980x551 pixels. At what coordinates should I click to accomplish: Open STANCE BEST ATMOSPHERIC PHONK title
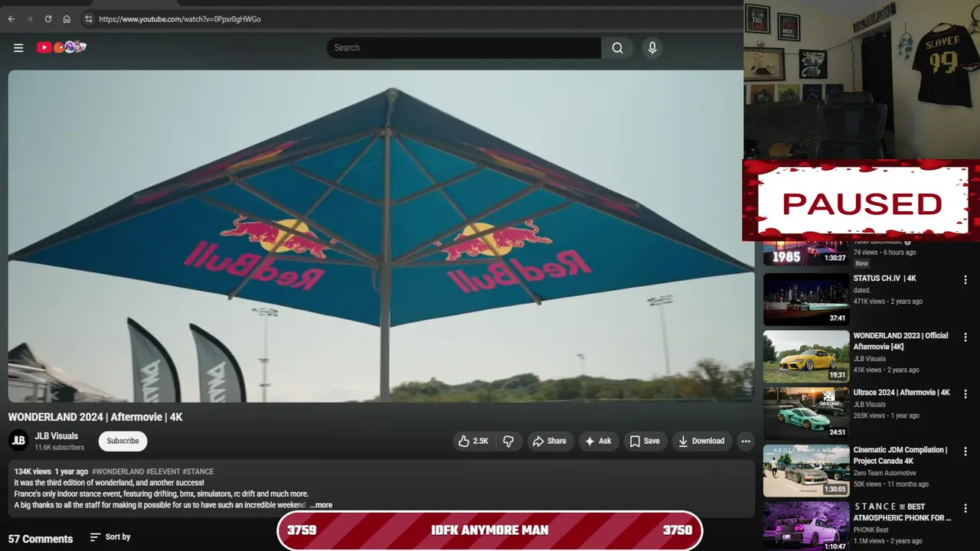pos(903,512)
